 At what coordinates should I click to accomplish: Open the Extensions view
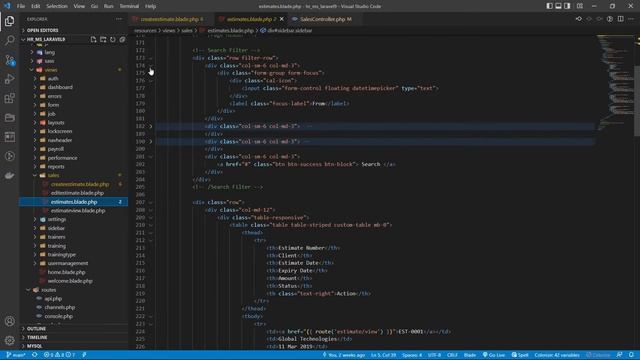(x=9, y=98)
